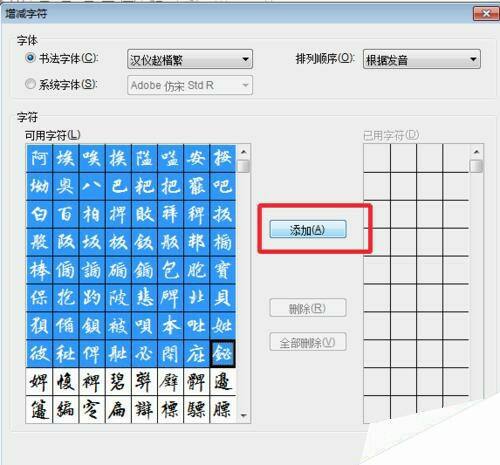Click the 添加(A) button
Screen dimensions: 500x465
pos(308,229)
